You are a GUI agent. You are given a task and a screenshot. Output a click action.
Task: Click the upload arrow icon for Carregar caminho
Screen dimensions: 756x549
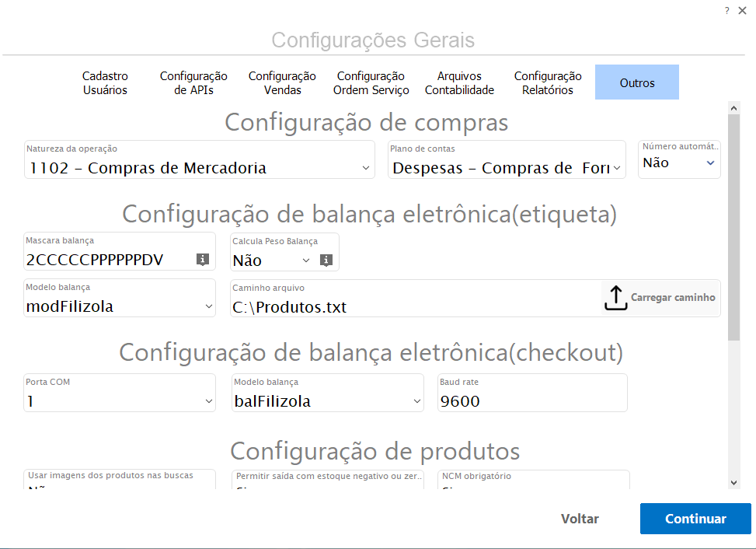(615, 298)
